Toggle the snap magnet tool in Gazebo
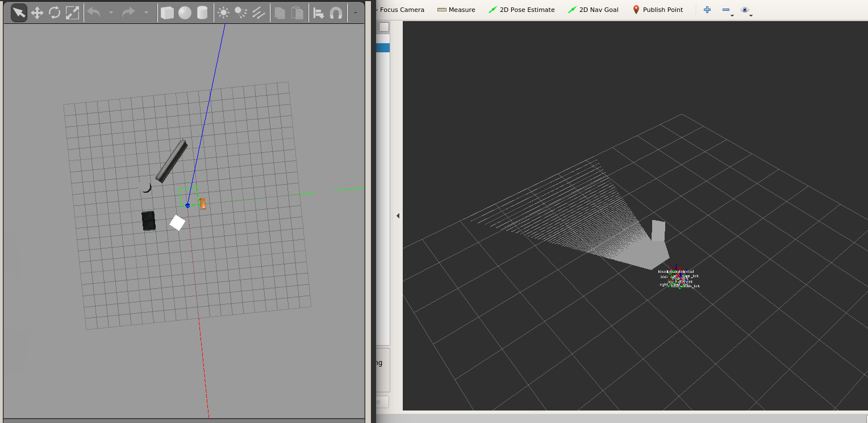The width and height of the screenshot is (868, 423). 336,13
